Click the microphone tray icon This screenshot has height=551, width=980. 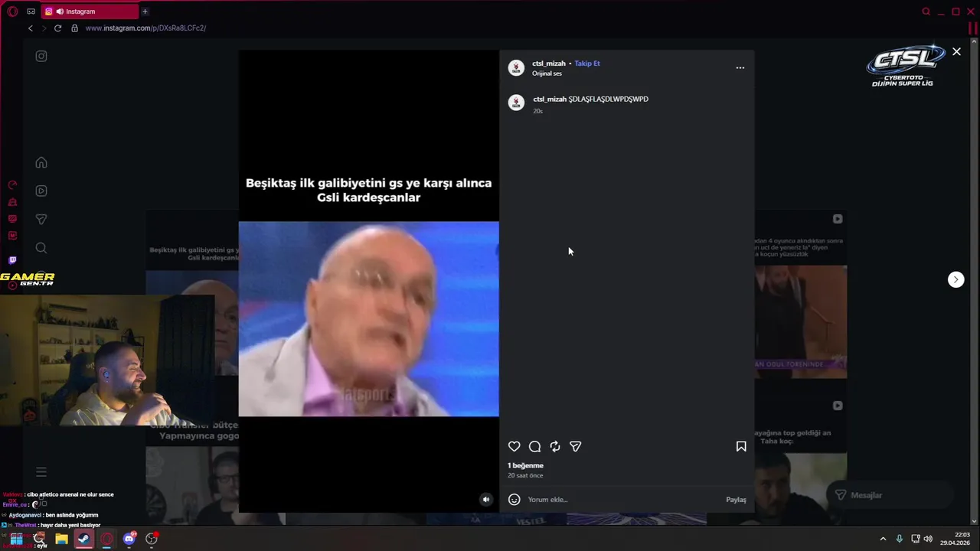(900, 539)
